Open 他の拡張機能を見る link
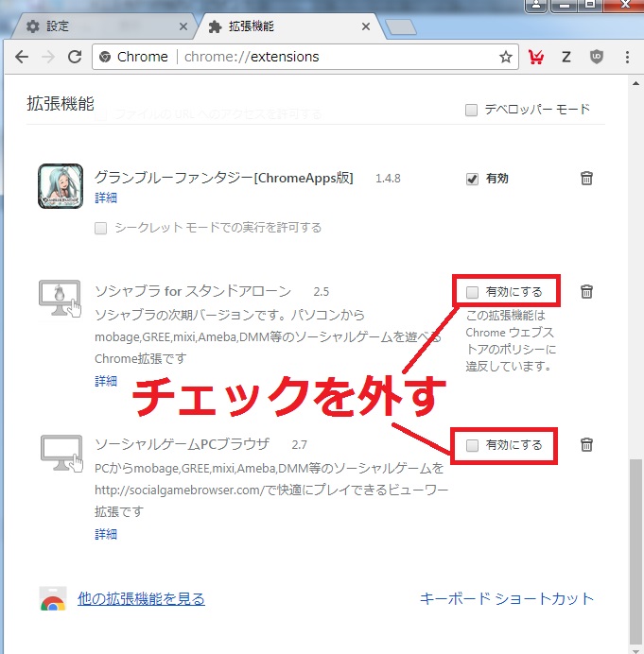 pyautogui.click(x=141, y=598)
